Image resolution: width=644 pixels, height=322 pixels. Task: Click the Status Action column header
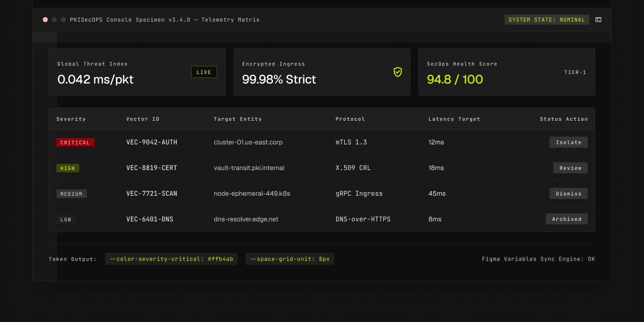[563, 119]
